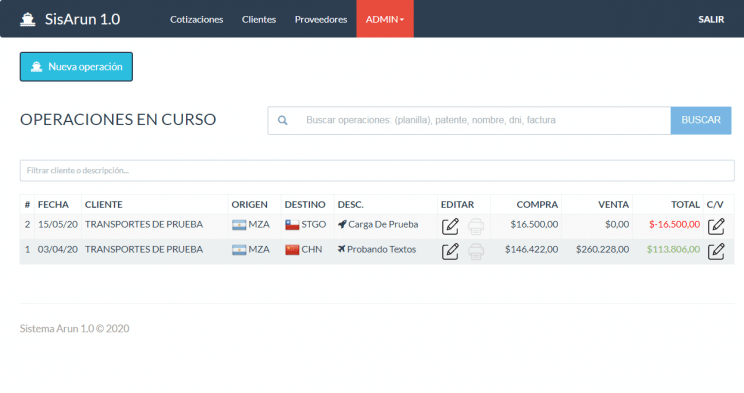Edit operation 2 Carga De Prueba
This screenshot has width=744, height=393.
pyautogui.click(x=450, y=226)
